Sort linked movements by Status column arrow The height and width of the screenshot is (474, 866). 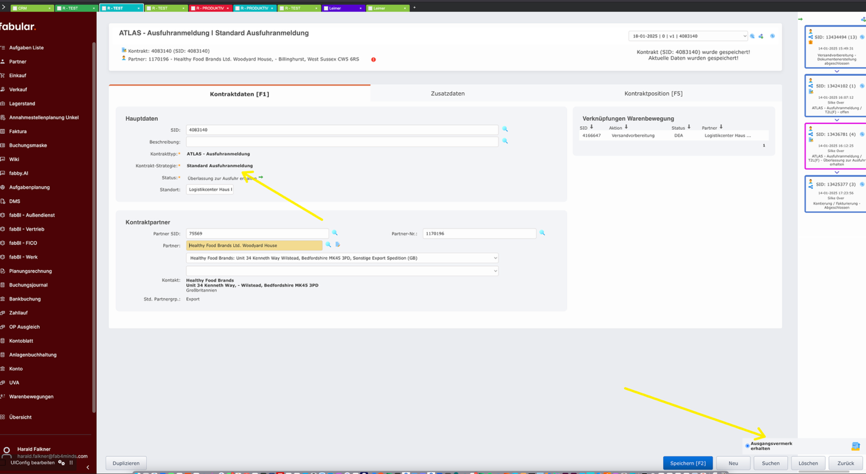(x=689, y=128)
